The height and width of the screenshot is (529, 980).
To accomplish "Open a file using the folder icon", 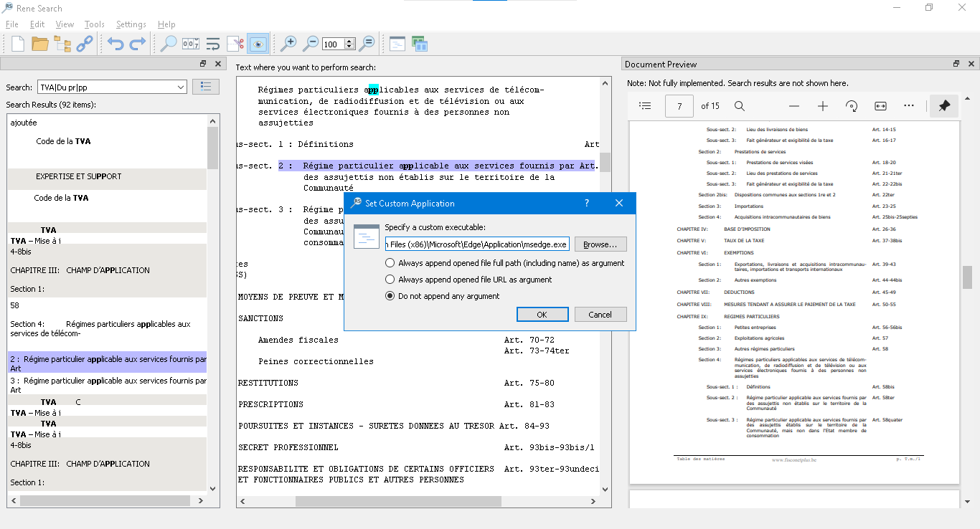I will (x=40, y=44).
